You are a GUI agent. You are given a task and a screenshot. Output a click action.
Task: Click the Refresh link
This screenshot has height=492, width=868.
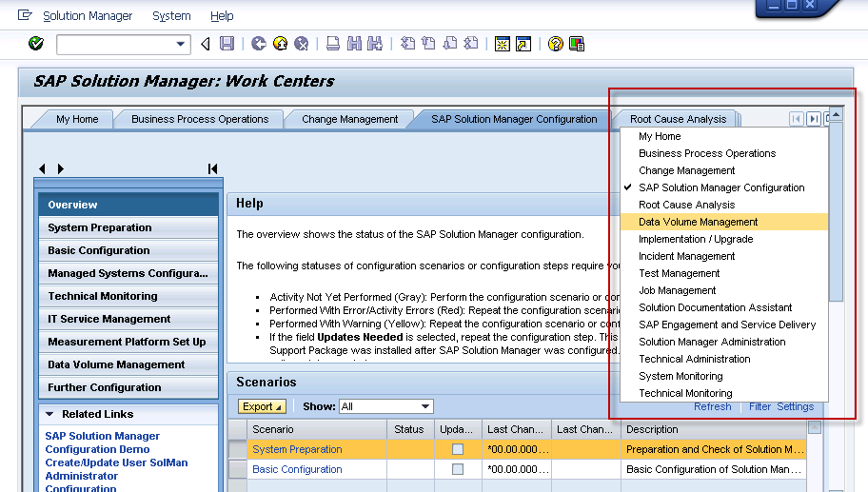pyautogui.click(x=713, y=406)
